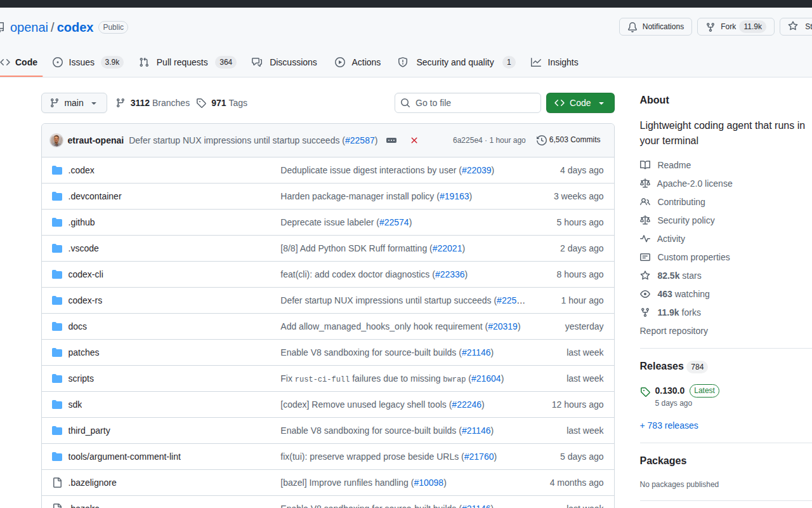Open pull request #22039 link

(476, 170)
